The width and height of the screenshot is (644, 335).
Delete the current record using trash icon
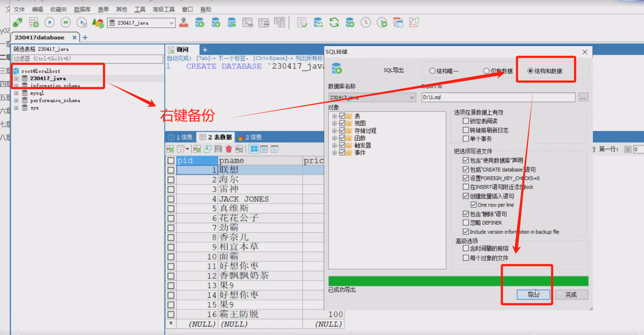point(229,149)
